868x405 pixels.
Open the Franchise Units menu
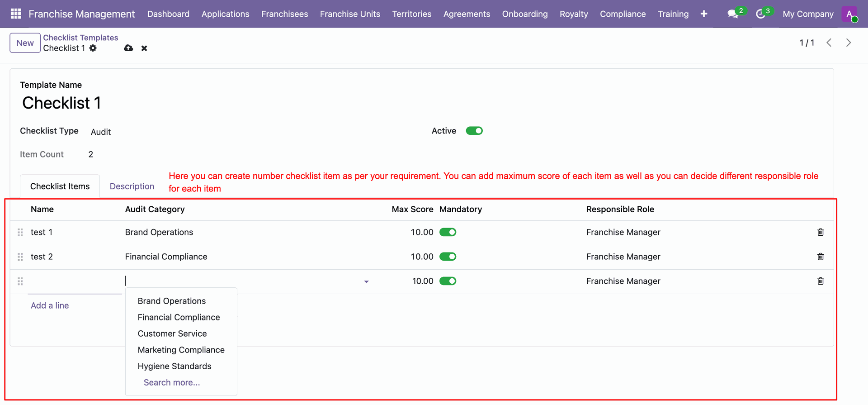350,14
